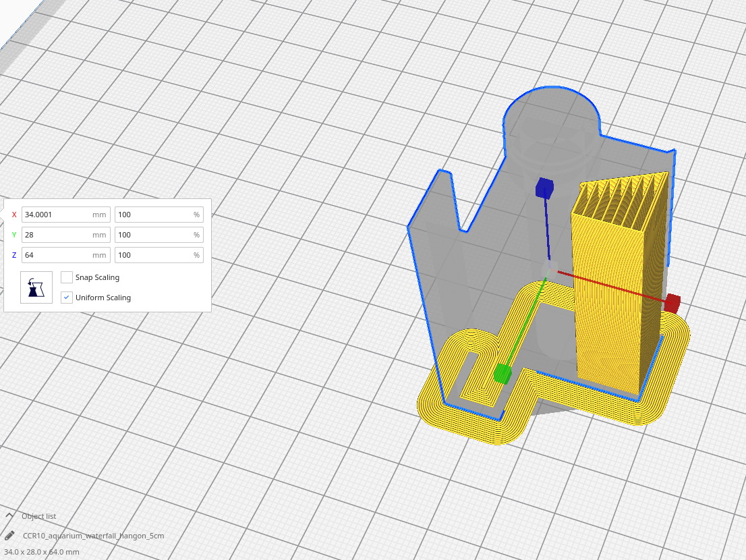Edit the Z size mm field
746x560 pixels.
(66, 255)
